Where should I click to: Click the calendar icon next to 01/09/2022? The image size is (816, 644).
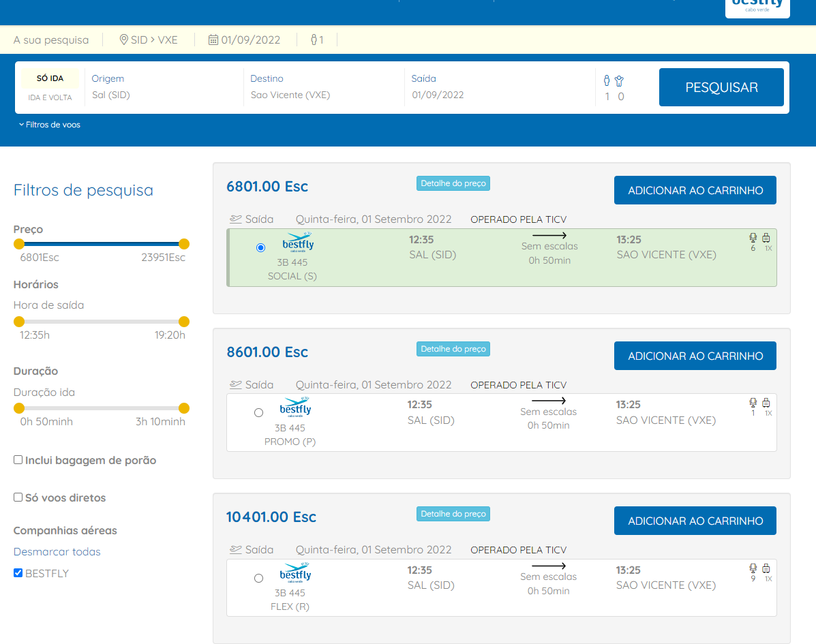coord(213,40)
